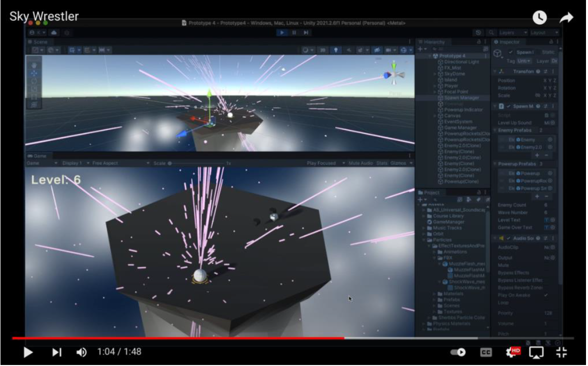Pause the game with the pause button
Image resolution: width=588 pixels, height=366 pixels.
click(295, 32)
